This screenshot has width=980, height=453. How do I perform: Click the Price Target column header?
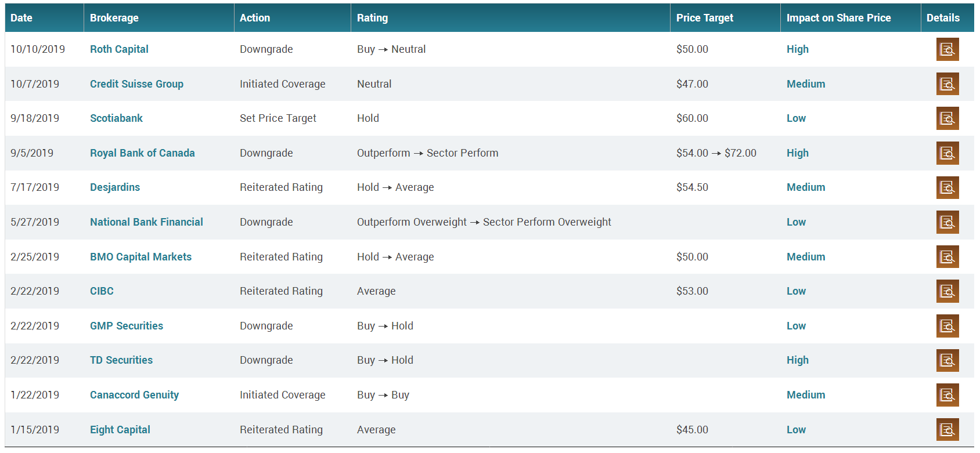coord(704,18)
